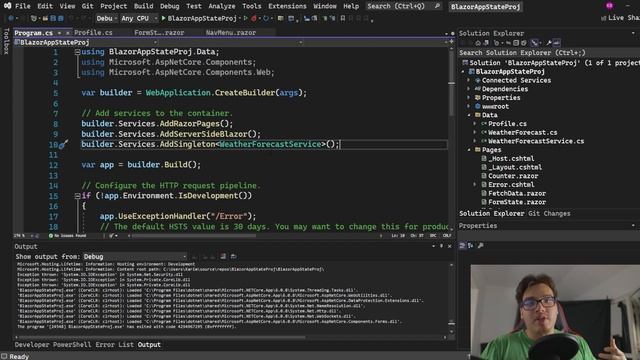This screenshot has height=360, width=640.
Task: Open the Analyze menu
Action: pyautogui.click(x=222, y=6)
